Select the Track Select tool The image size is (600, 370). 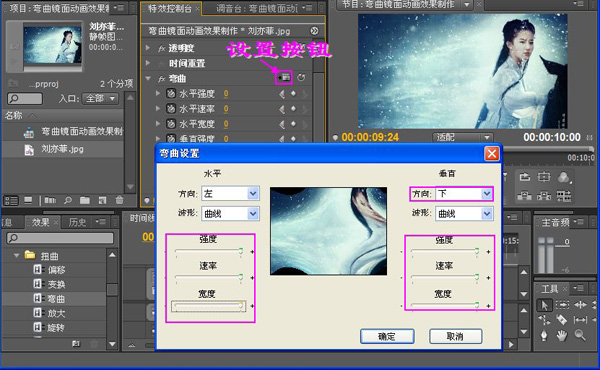point(562,305)
